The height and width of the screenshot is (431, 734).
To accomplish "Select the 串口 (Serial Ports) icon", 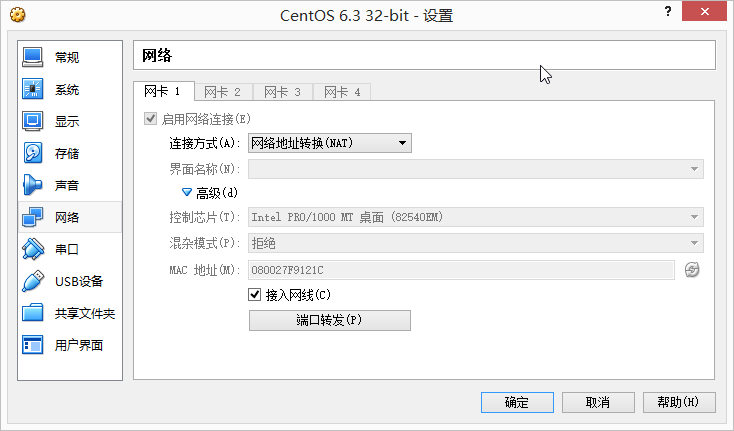I will 33,249.
